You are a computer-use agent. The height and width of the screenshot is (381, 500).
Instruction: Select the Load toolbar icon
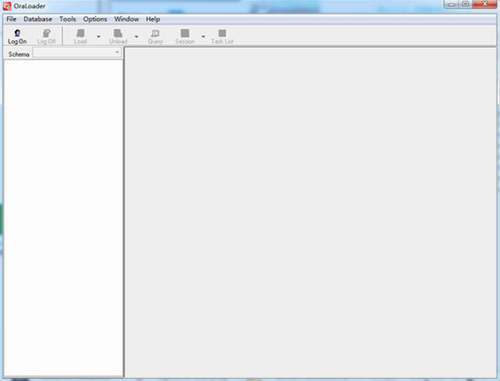80,33
